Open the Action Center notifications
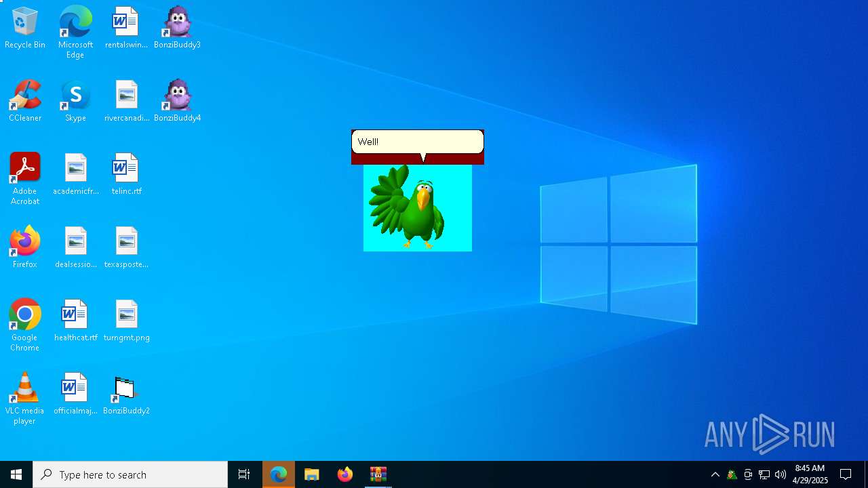This screenshot has height=488, width=868. (x=846, y=474)
